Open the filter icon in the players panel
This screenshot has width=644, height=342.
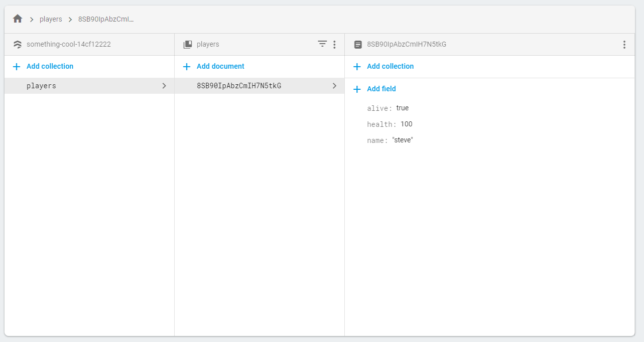pyautogui.click(x=322, y=44)
